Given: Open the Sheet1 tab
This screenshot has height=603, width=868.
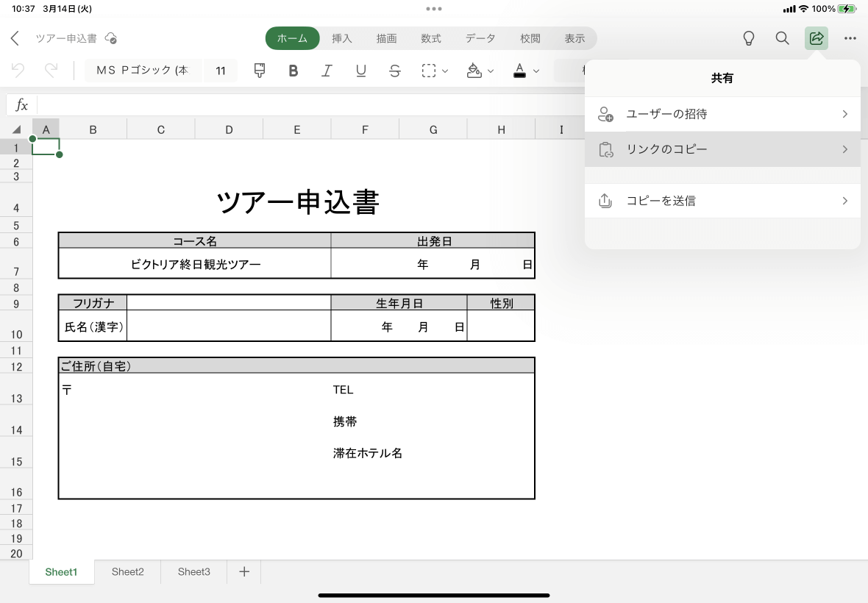Looking at the screenshot, I should [x=61, y=571].
